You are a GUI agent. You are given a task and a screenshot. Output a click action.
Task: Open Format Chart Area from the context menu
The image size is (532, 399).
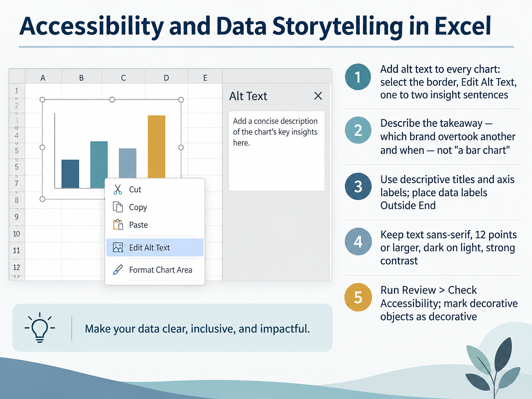pos(155,270)
